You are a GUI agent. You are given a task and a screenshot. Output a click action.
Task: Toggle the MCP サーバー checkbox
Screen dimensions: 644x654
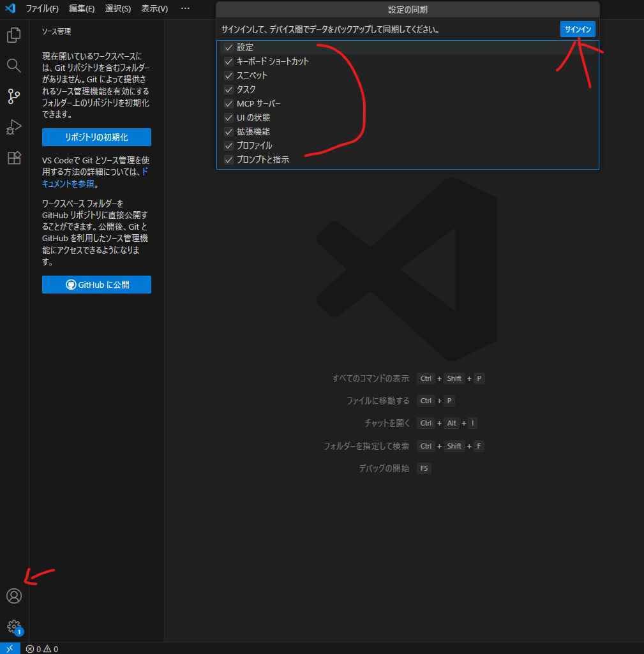click(x=228, y=104)
